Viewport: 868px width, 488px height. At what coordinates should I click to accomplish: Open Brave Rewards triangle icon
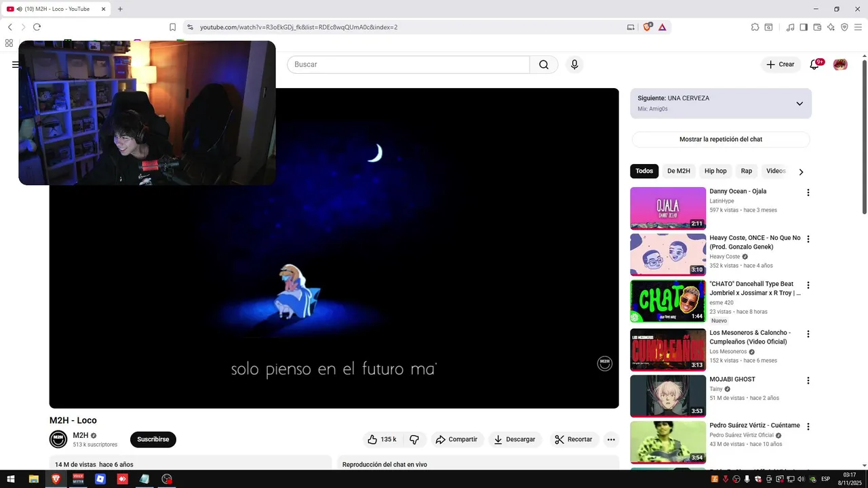pos(662,27)
